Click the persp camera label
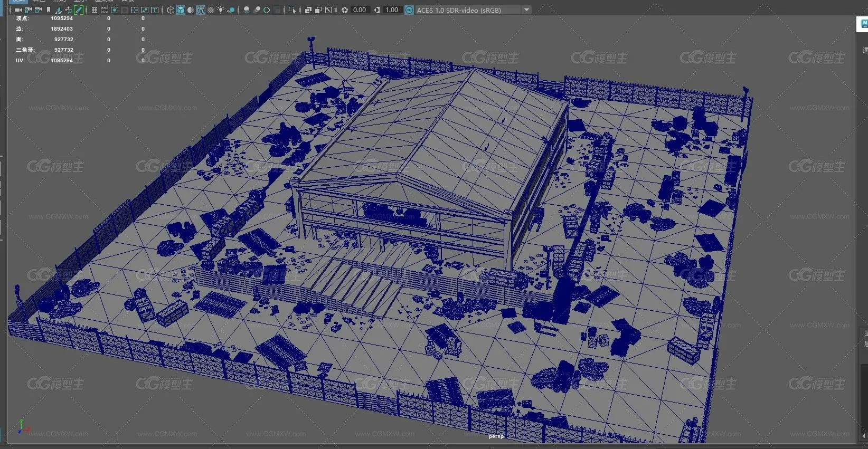868x449 pixels. click(496, 436)
